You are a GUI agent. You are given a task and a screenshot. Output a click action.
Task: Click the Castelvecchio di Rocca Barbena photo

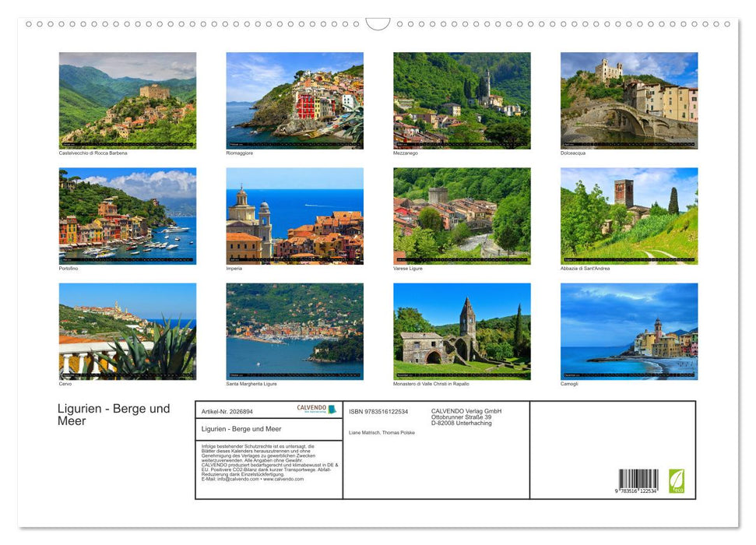(x=127, y=100)
